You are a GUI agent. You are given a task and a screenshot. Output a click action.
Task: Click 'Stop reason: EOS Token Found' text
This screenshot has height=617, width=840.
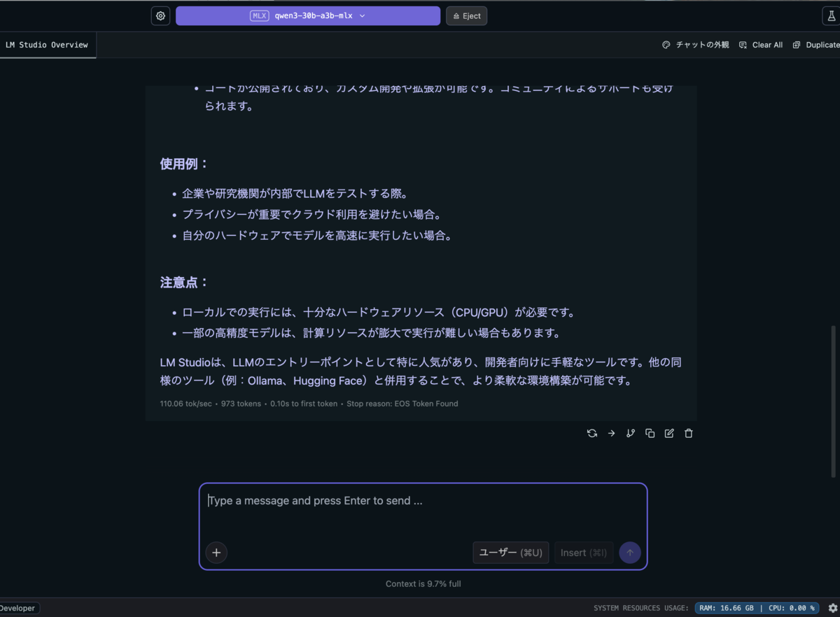[402, 404]
